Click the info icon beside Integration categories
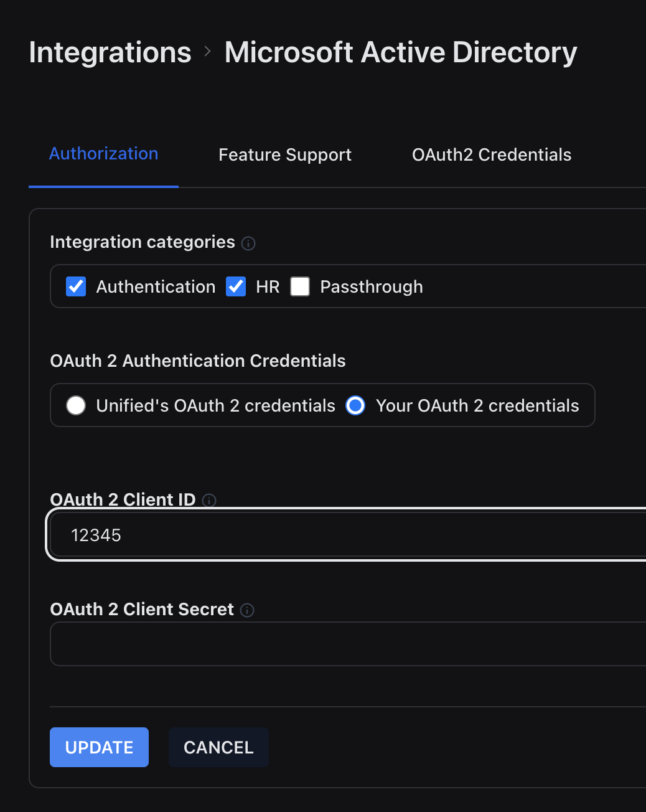 coord(248,243)
